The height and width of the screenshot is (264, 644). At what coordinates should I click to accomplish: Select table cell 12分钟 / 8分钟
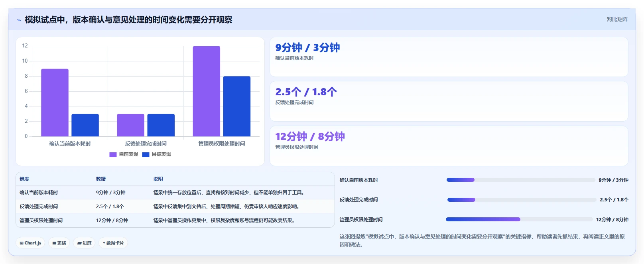click(112, 221)
